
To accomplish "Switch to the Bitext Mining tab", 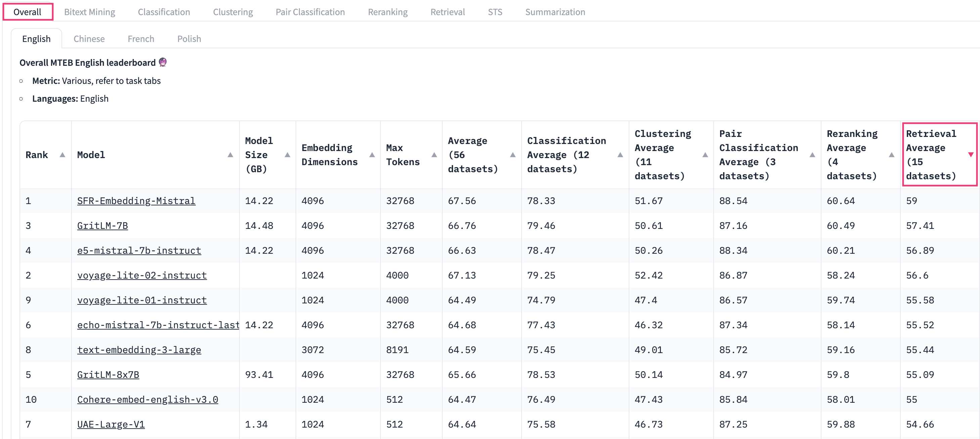I will (x=89, y=12).
